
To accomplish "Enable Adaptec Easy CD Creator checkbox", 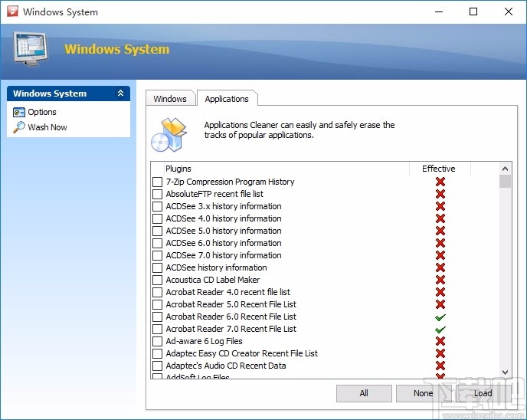I will point(157,353).
